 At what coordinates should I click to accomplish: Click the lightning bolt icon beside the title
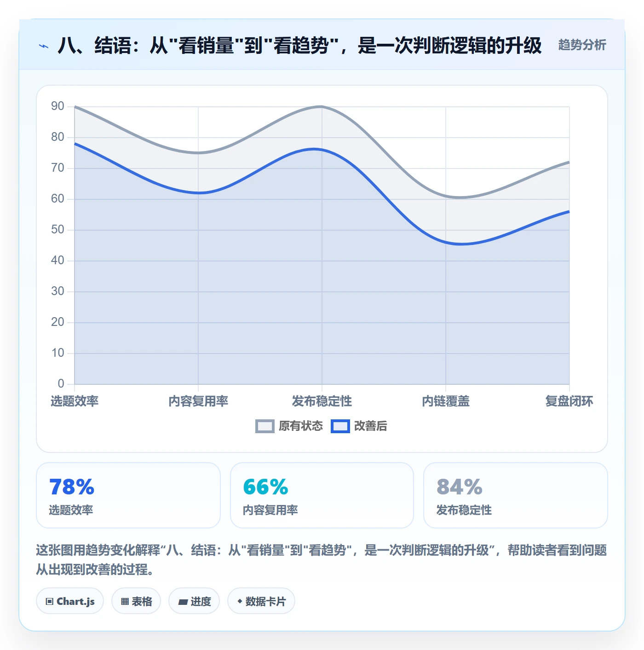point(44,46)
